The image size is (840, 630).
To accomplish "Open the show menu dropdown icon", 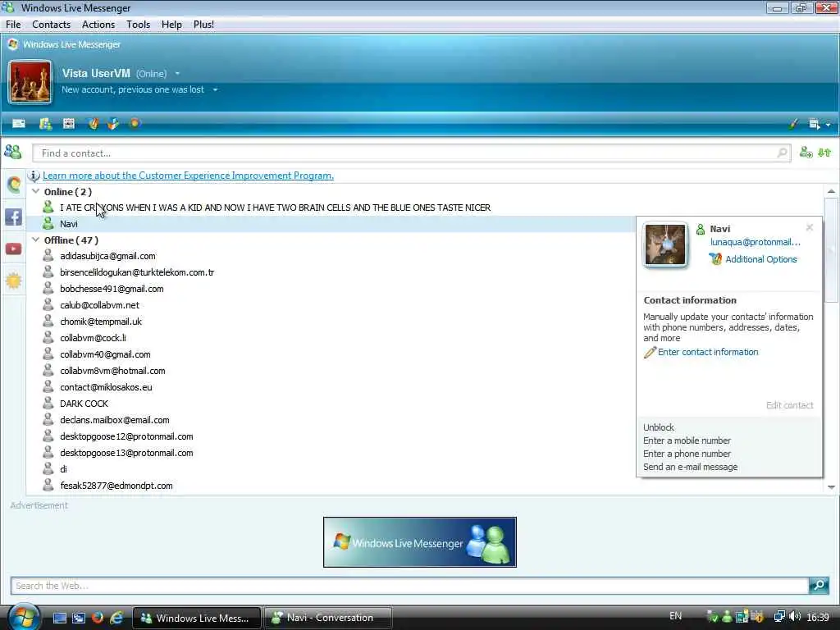I will pyautogui.click(x=819, y=125).
